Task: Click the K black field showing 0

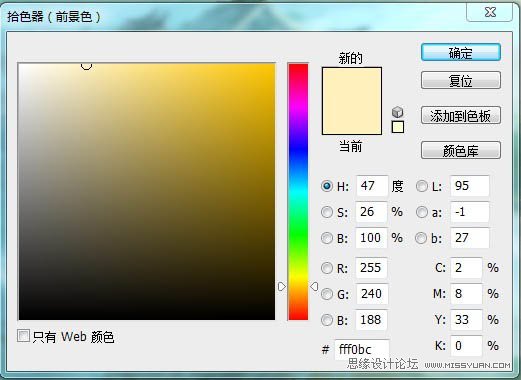Action: [x=466, y=346]
